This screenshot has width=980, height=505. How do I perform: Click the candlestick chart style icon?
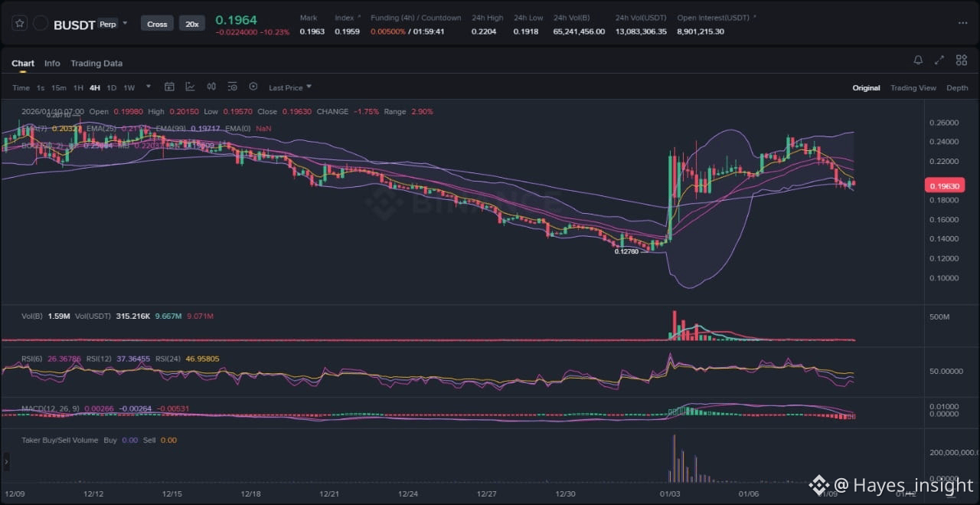[211, 87]
